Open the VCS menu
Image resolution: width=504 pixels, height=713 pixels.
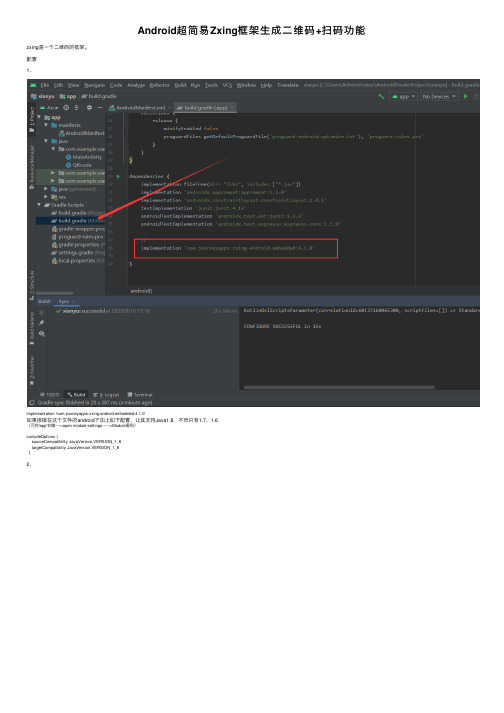[x=227, y=85]
